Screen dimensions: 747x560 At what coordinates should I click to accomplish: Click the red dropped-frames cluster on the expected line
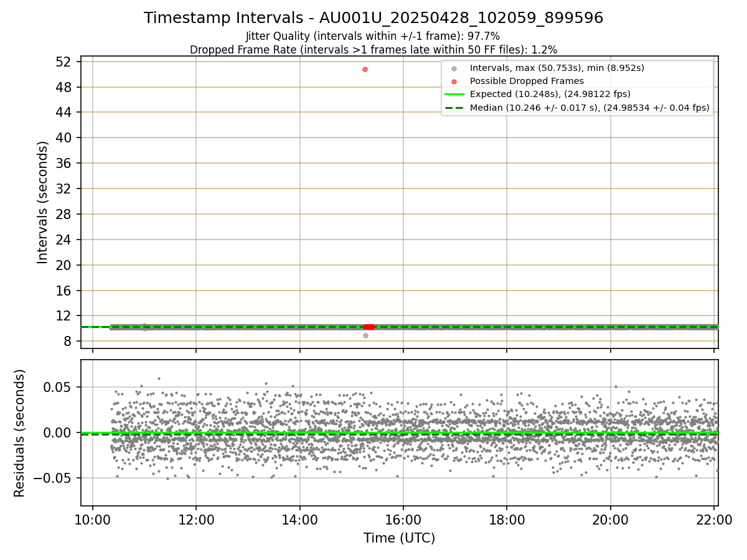pyautogui.click(x=369, y=327)
